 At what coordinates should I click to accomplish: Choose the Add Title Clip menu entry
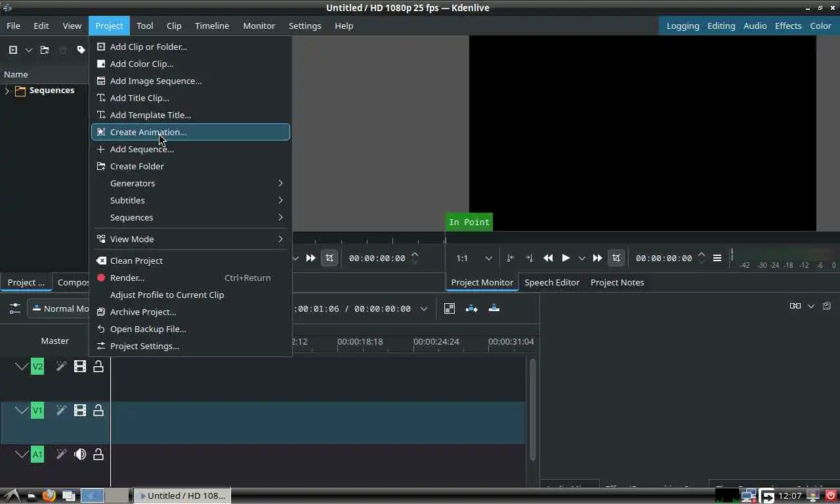191,98
